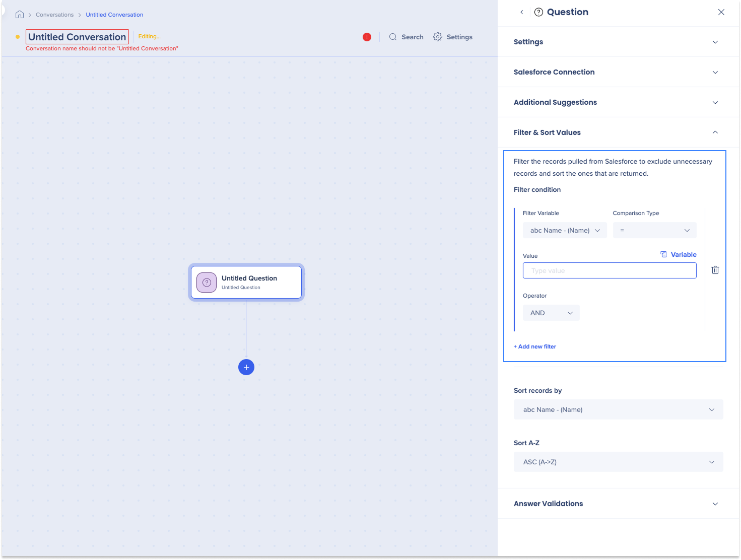Expand the Answer Validations section

tap(715, 504)
